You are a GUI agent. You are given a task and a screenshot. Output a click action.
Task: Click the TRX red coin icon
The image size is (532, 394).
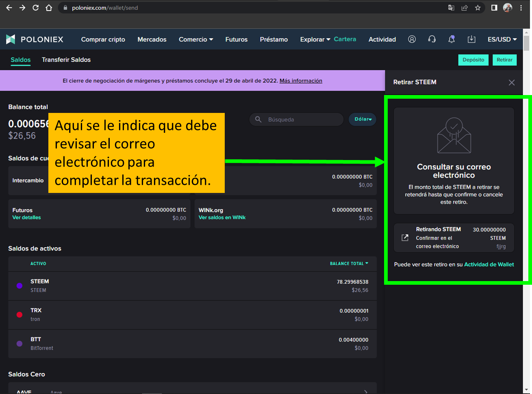tap(20, 314)
